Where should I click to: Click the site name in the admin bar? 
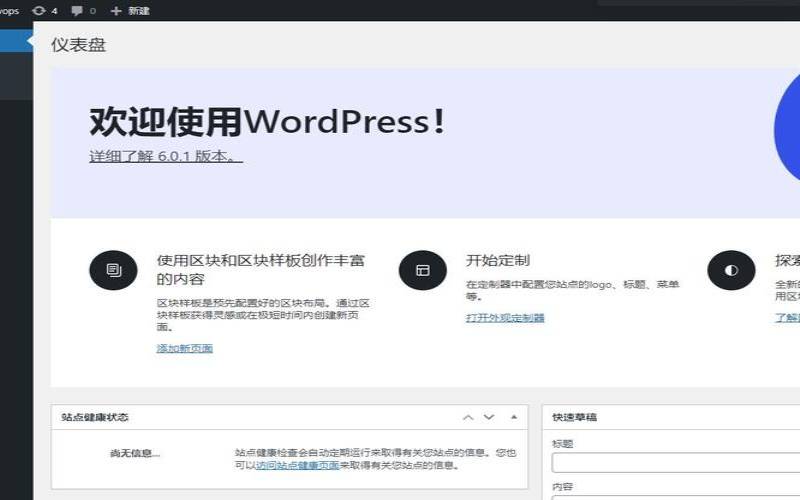(9, 10)
